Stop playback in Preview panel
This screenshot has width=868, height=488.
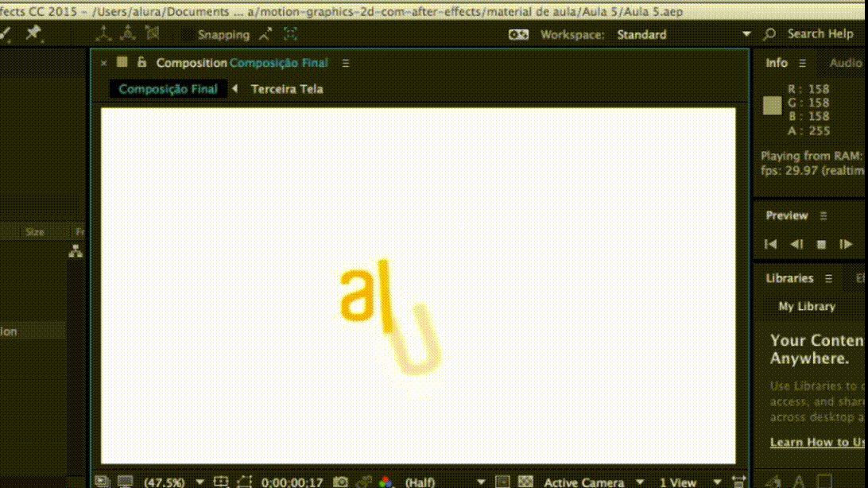[x=822, y=245]
